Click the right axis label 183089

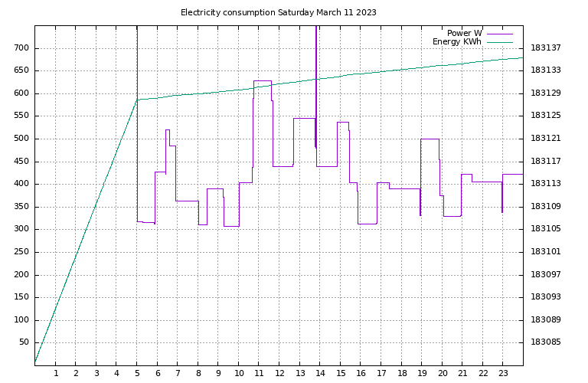(x=546, y=320)
